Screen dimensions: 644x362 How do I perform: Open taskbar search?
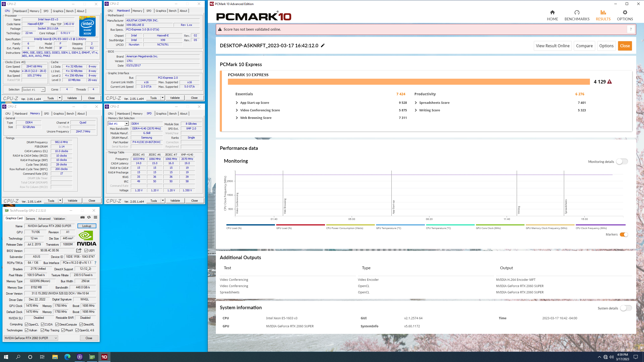click(x=18, y=357)
